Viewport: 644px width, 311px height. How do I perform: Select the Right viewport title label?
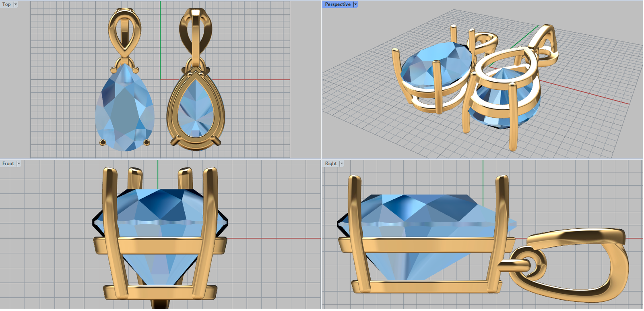(x=330, y=164)
